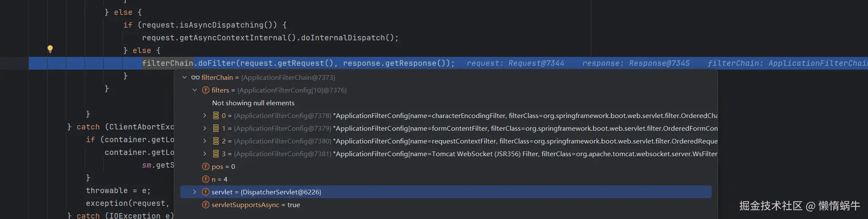The width and height of the screenshot is (868, 219).
Task: Expand filter element 3 Tomcat WebSocket
Action: click(205, 154)
